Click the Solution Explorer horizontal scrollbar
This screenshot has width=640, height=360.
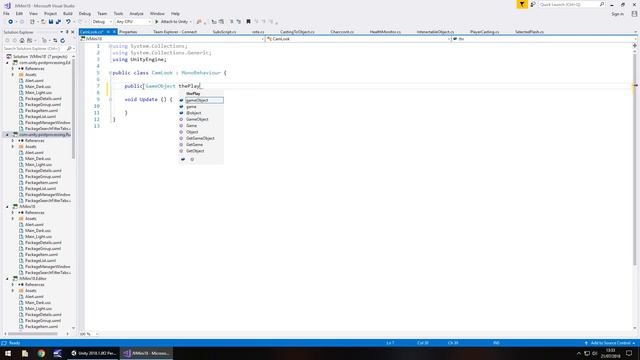coord(32,334)
